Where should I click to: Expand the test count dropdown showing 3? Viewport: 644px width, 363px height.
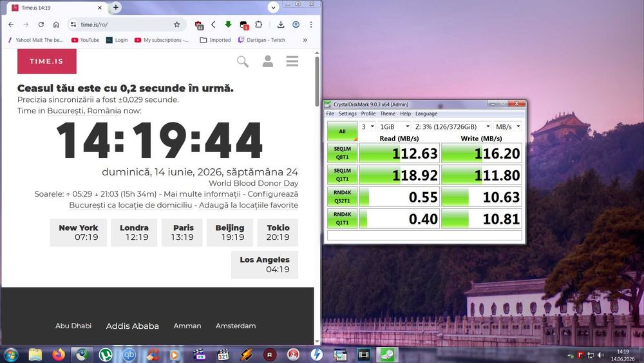pos(368,126)
